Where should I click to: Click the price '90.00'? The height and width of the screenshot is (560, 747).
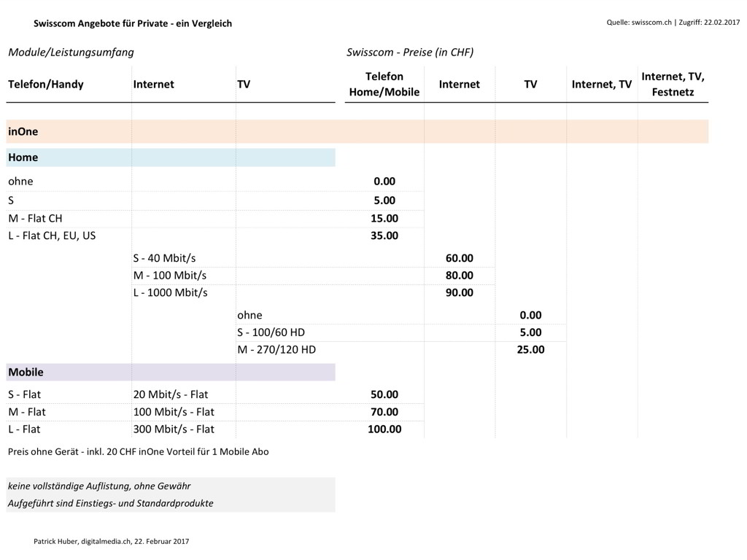pyautogui.click(x=460, y=292)
